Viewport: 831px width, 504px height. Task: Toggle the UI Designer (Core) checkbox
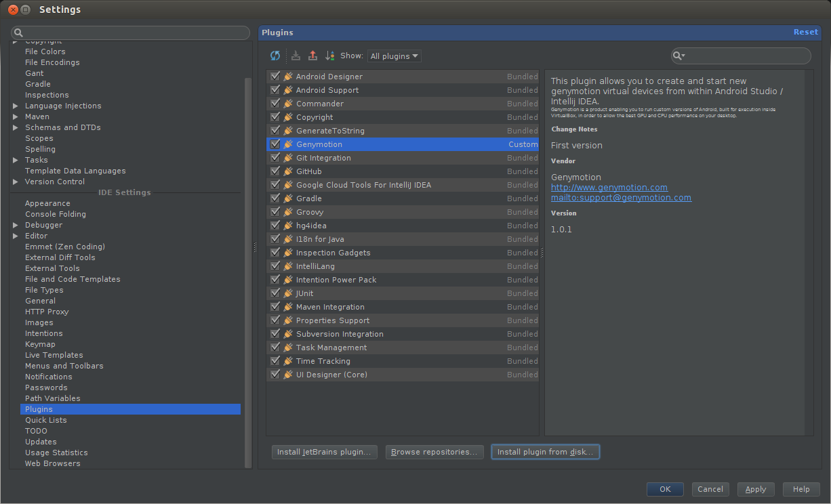pyautogui.click(x=275, y=375)
